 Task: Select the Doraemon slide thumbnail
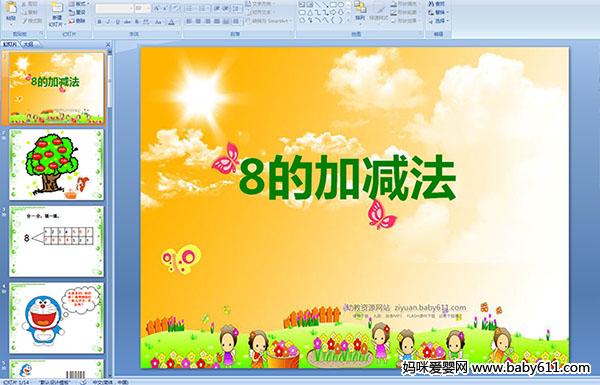click(x=56, y=318)
